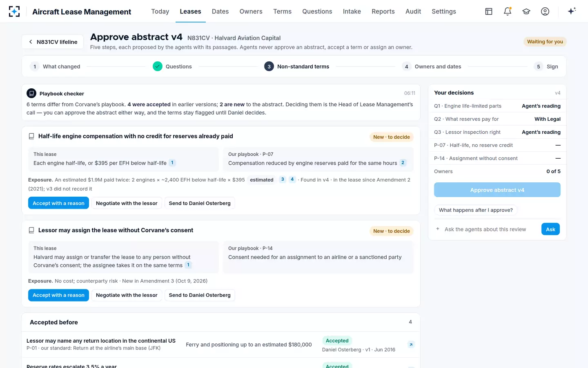Open the Audit tab
The height and width of the screenshot is (368, 588).
point(413,11)
